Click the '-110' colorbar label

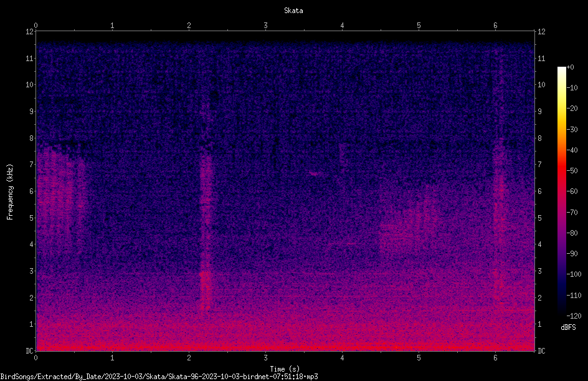[574, 296]
